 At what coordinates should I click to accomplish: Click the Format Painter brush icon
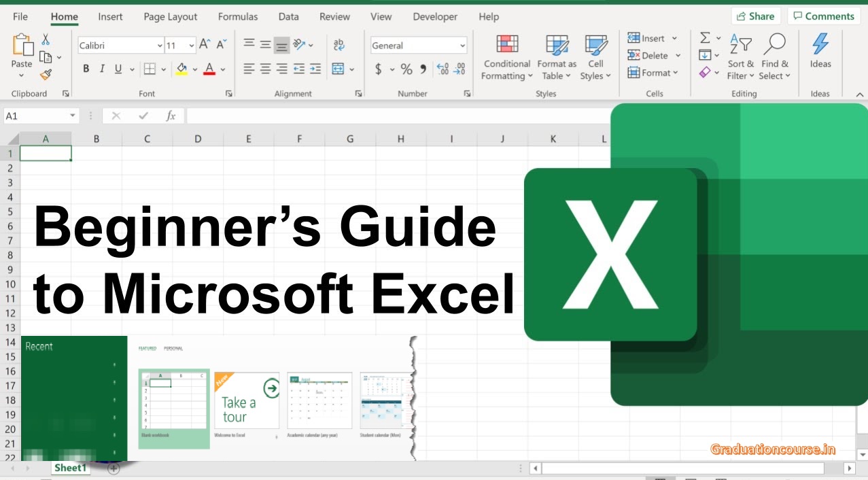pos(46,75)
